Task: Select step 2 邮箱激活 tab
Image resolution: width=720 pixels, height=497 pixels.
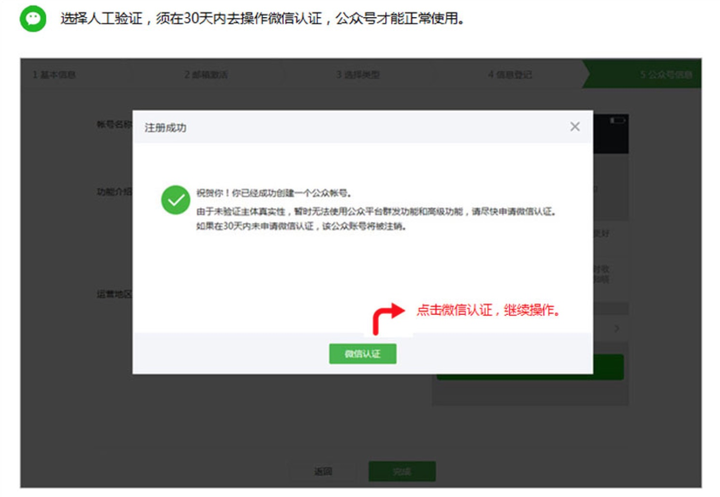Action: pyautogui.click(x=206, y=74)
